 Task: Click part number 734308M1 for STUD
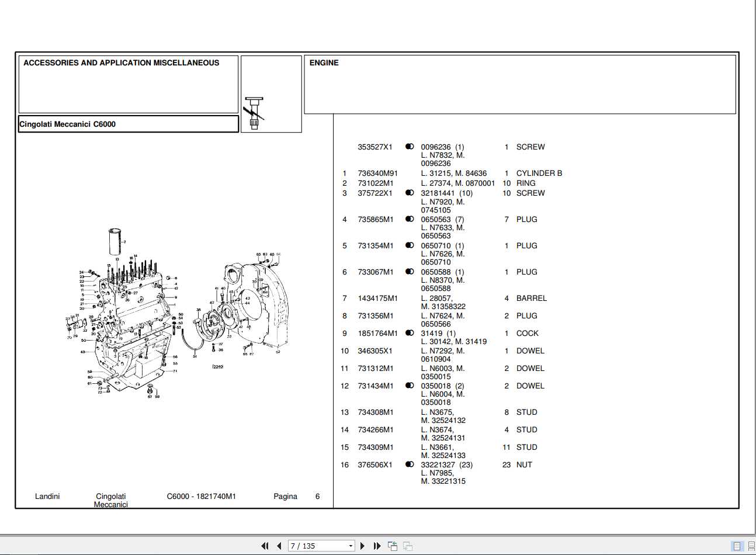375,412
